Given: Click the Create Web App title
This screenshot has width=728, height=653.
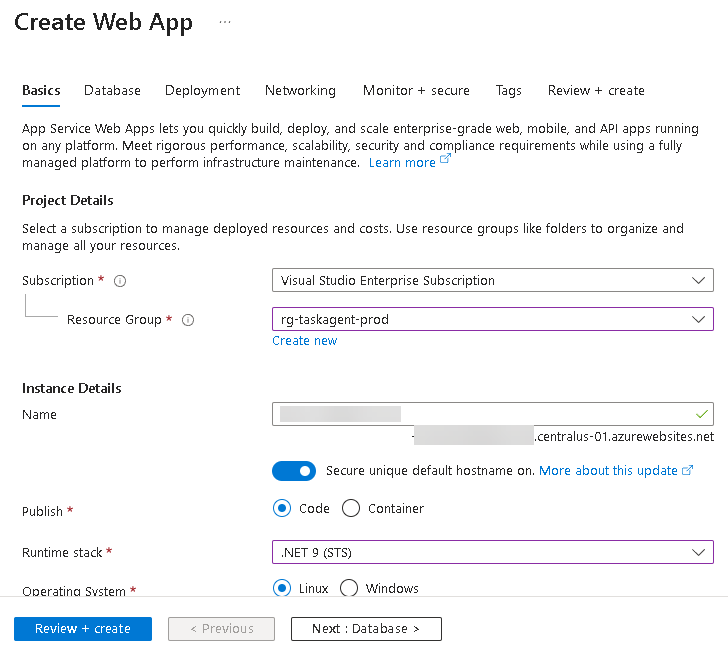Looking at the screenshot, I should click(x=103, y=22).
